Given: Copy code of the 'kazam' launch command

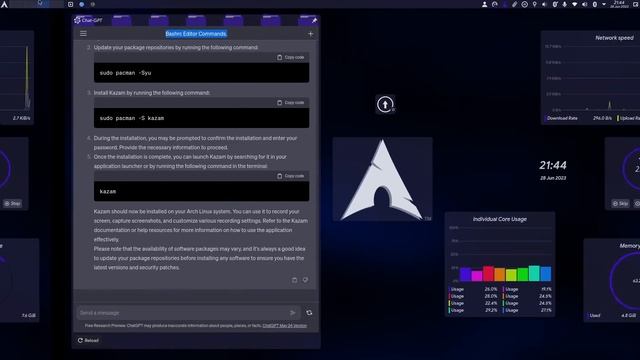Looking at the screenshot, I should [x=291, y=176].
